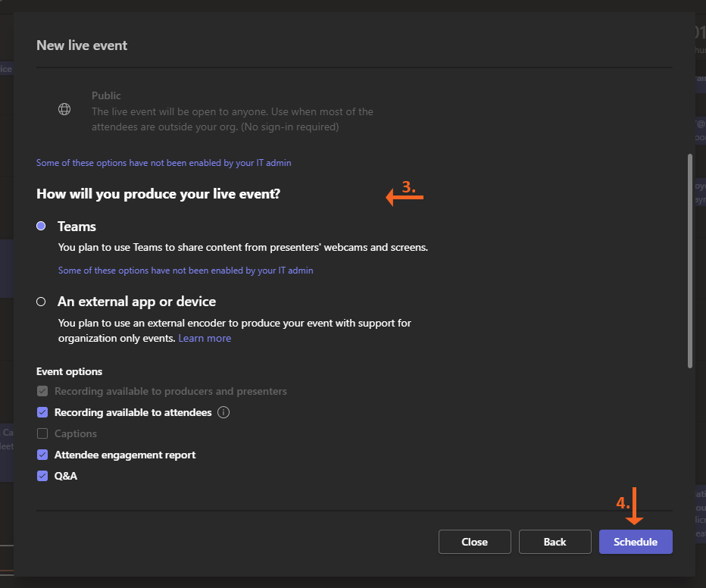Go to previous step with Back button
Viewport: 706px width, 588px height.
tap(554, 542)
